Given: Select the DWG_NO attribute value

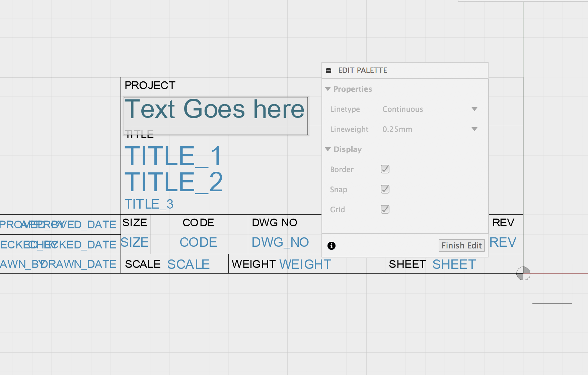Looking at the screenshot, I should pos(280,242).
